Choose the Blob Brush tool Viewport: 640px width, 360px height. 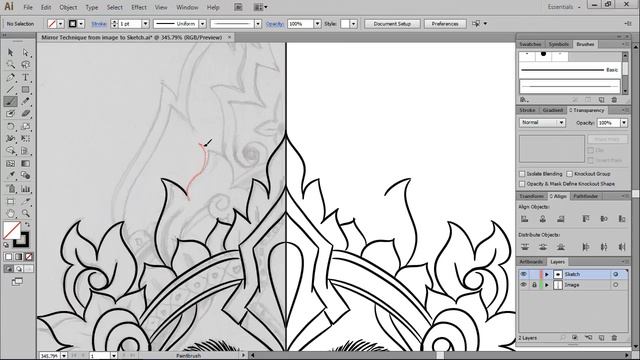11,114
